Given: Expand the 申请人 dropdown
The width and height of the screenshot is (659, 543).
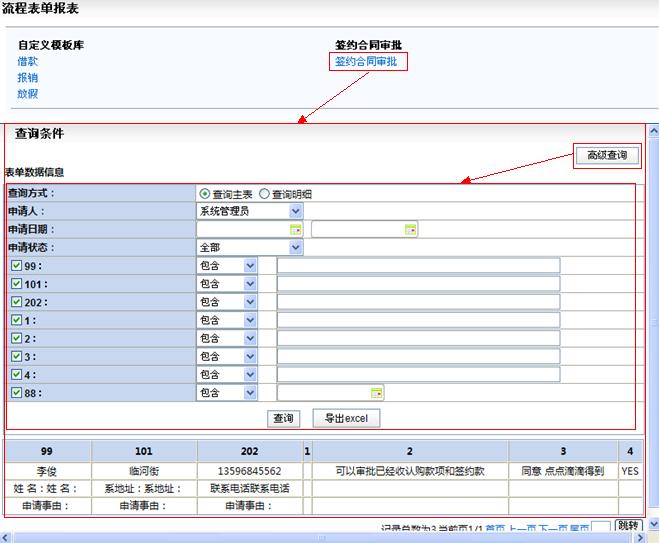Looking at the screenshot, I should click(x=295, y=211).
